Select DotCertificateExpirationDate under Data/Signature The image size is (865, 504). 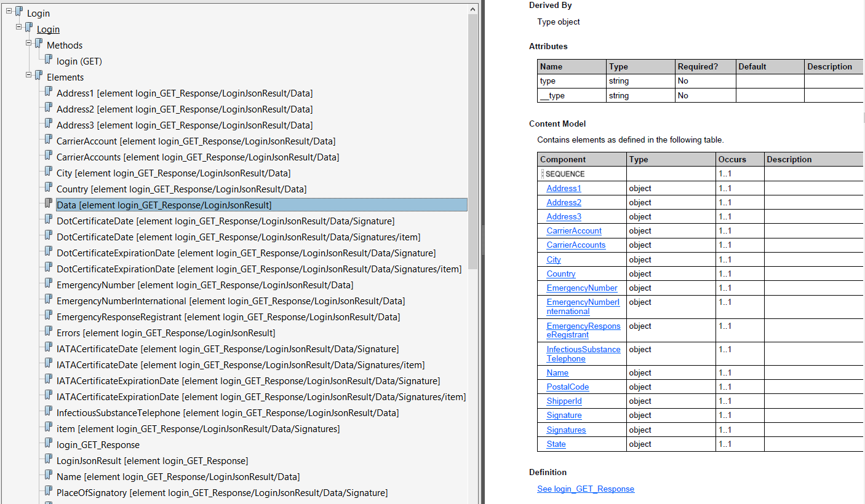pos(246,253)
